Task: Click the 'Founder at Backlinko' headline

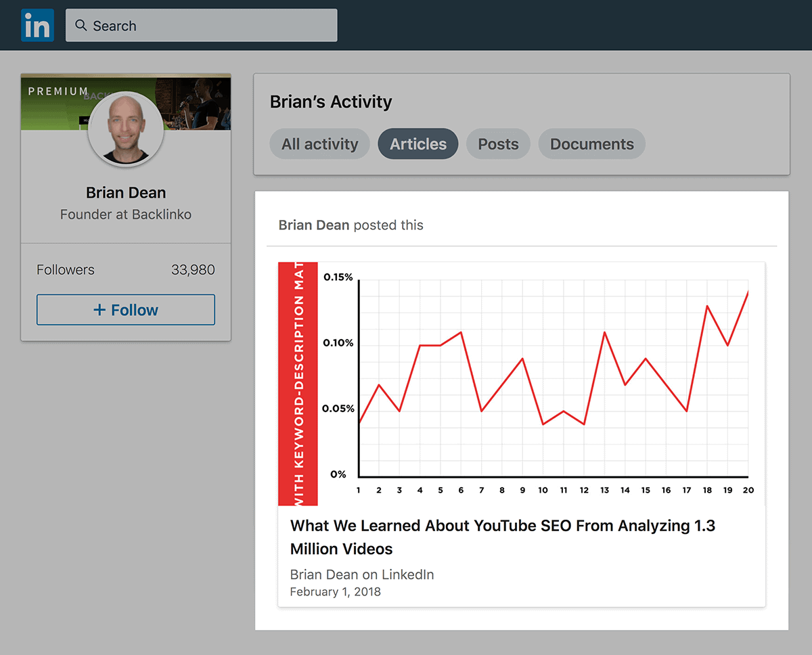Action: [x=125, y=213]
